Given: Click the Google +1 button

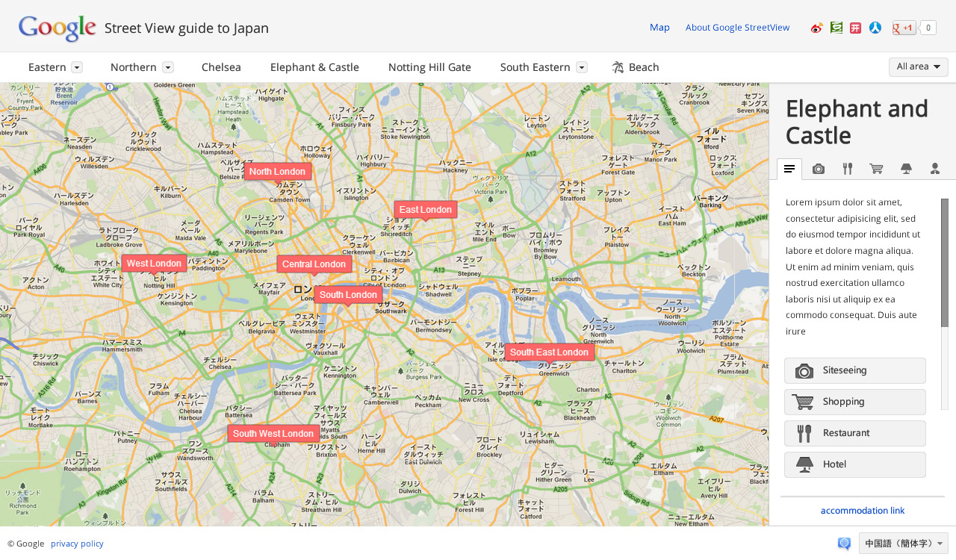Looking at the screenshot, I should [904, 28].
